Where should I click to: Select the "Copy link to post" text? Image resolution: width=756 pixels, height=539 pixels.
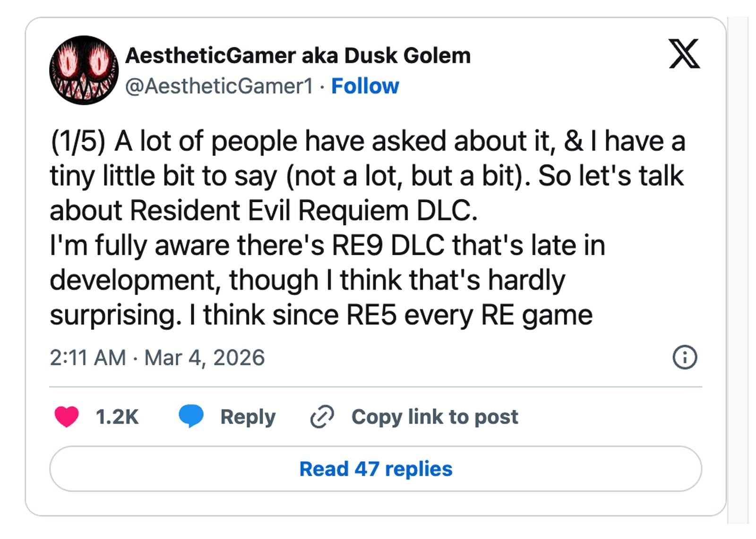[x=435, y=417]
